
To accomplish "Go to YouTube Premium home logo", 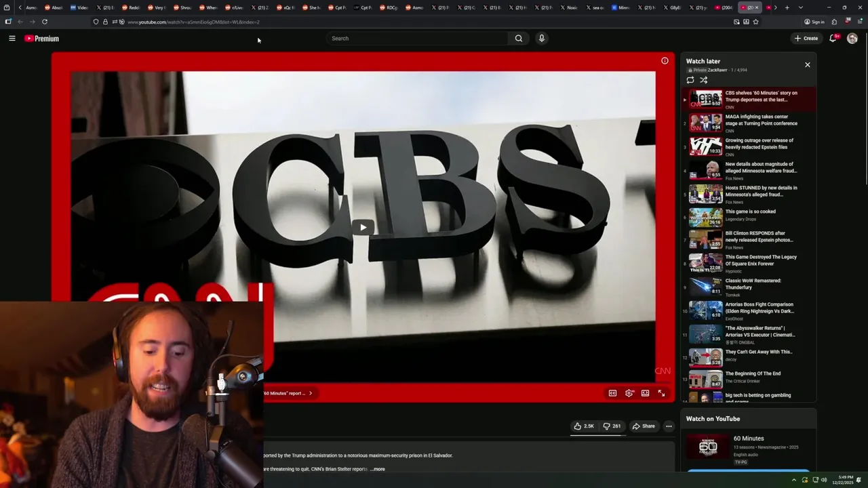I will click(x=42, y=39).
